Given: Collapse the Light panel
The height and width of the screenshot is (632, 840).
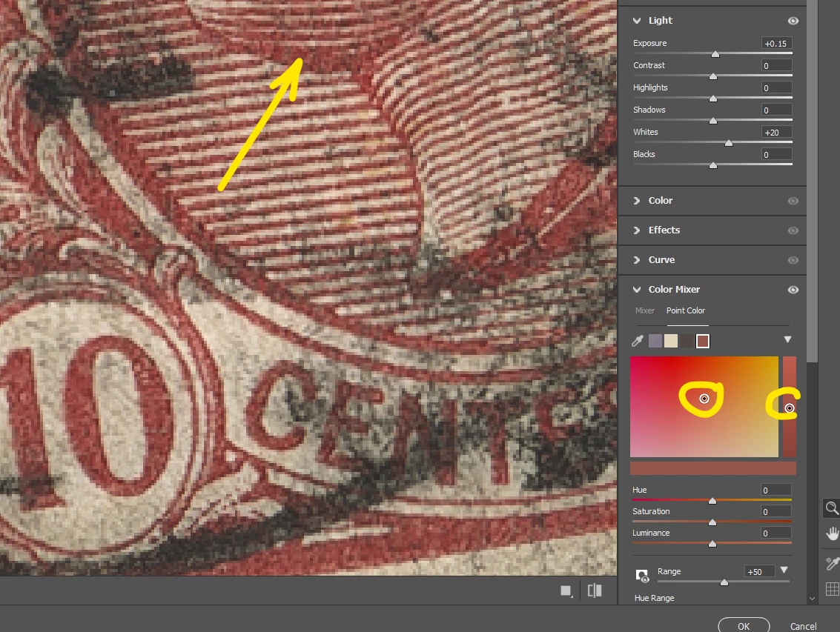Looking at the screenshot, I should click(x=637, y=21).
